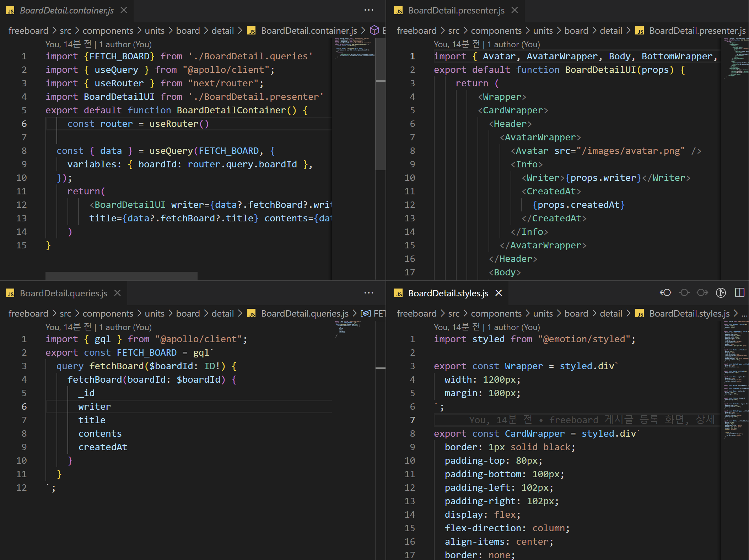
Task: Open 'freeboard' breadcrumb in container.js editor
Action: click(28, 31)
